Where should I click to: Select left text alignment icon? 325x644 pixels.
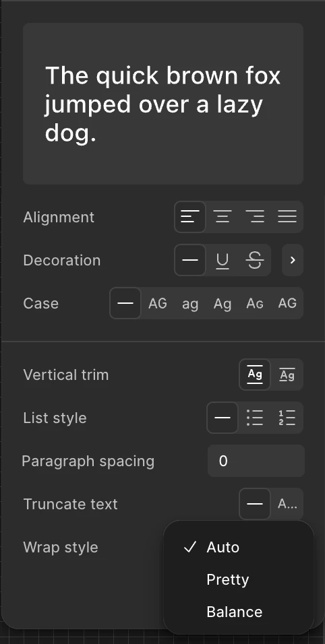(x=190, y=217)
